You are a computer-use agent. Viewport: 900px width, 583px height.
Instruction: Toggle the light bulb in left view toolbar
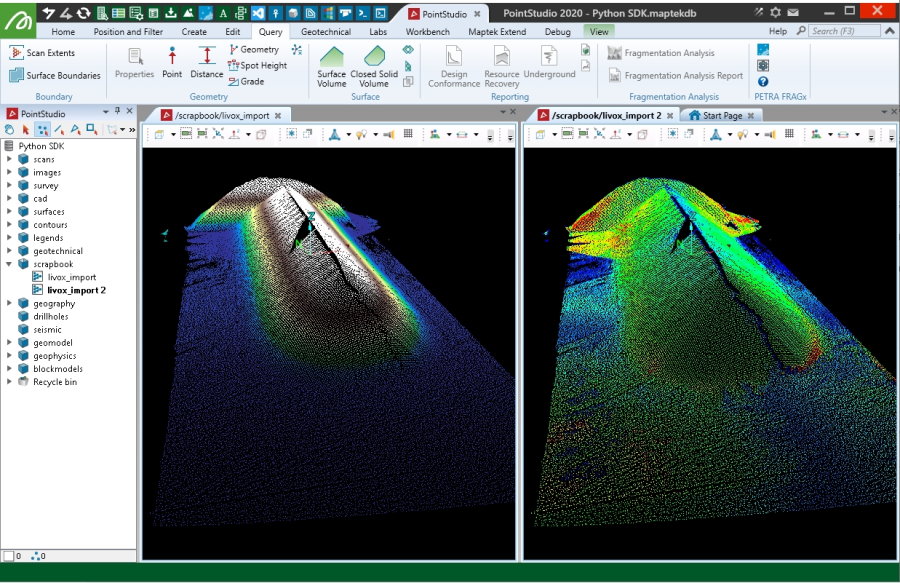coord(361,134)
